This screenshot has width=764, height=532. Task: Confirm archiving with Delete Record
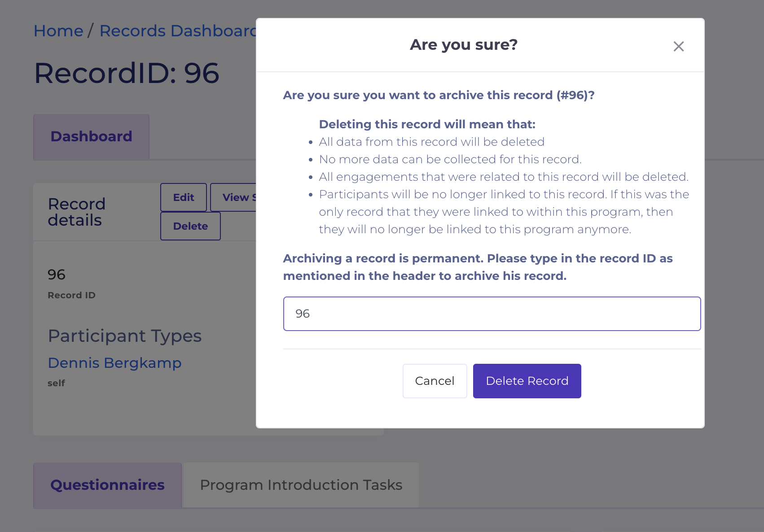click(527, 380)
